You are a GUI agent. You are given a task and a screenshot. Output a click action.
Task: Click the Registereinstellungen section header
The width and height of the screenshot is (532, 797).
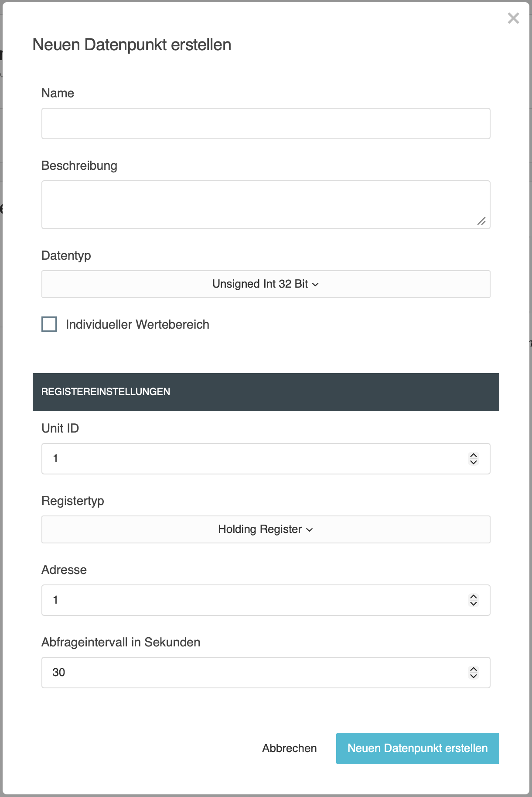pos(266,392)
